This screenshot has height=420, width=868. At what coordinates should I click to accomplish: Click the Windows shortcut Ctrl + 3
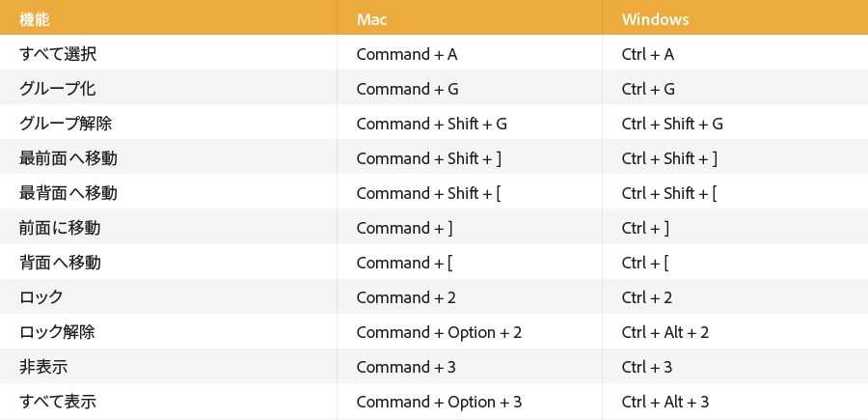point(647,367)
